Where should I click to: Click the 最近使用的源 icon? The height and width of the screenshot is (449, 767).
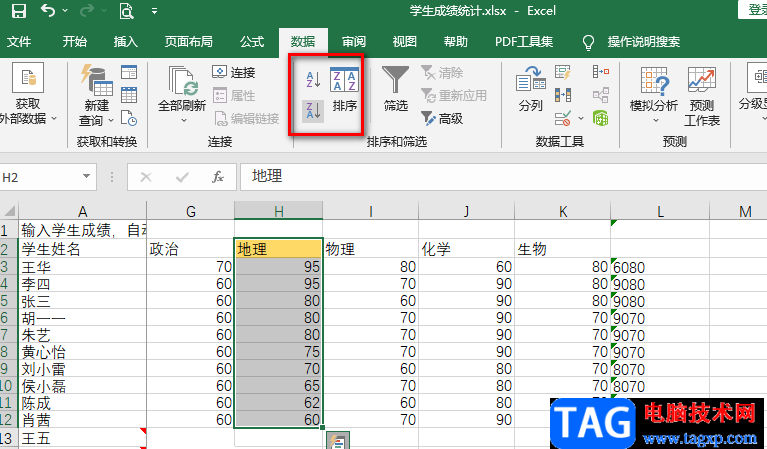(129, 118)
